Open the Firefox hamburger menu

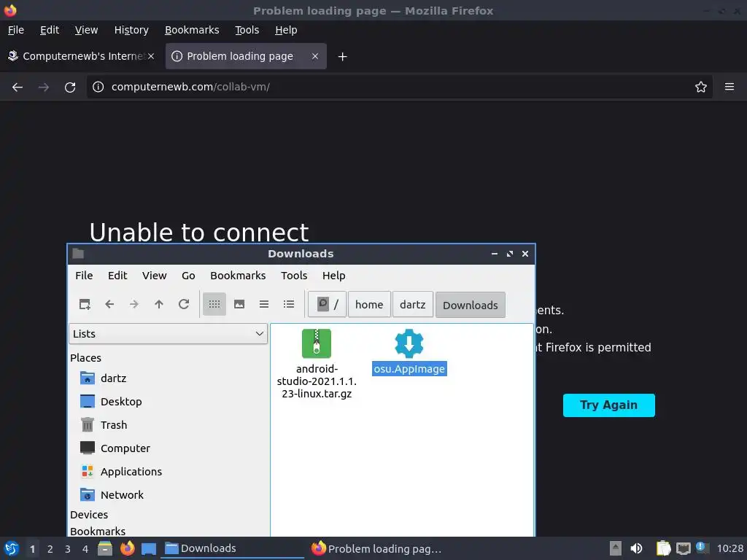pos(729,87)
